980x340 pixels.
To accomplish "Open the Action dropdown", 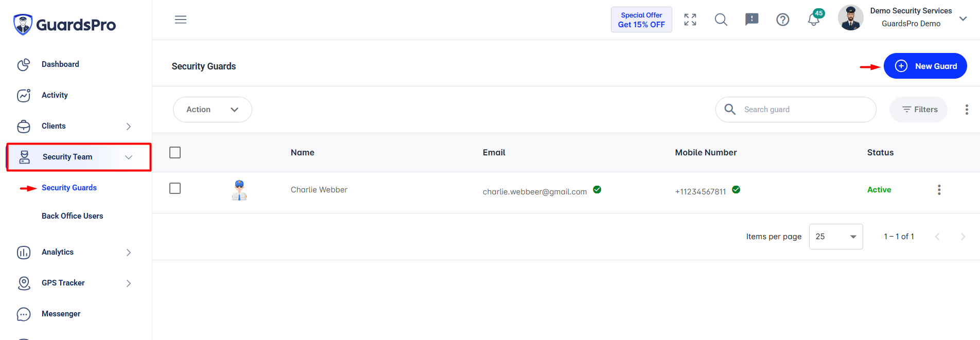I will coord(213,110).
